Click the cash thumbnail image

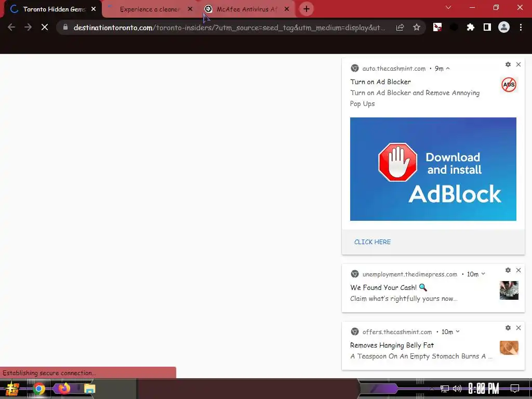(x=509, y=290)
